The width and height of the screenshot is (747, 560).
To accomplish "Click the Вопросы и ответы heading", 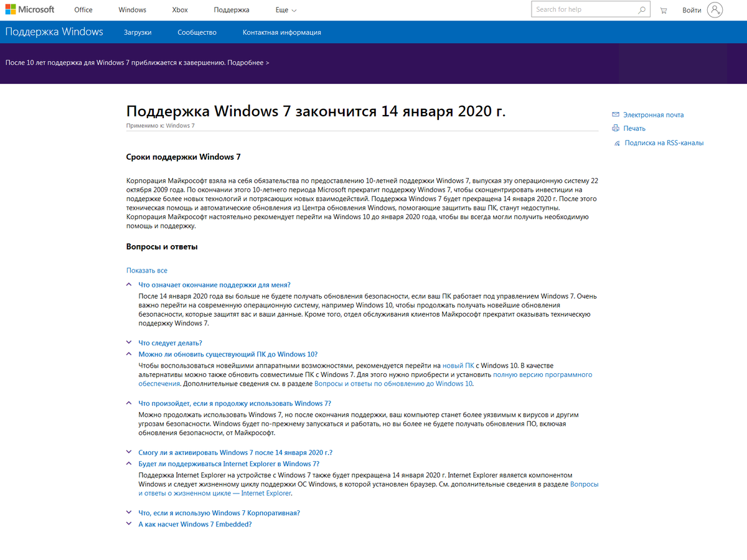I will (162, 246).
